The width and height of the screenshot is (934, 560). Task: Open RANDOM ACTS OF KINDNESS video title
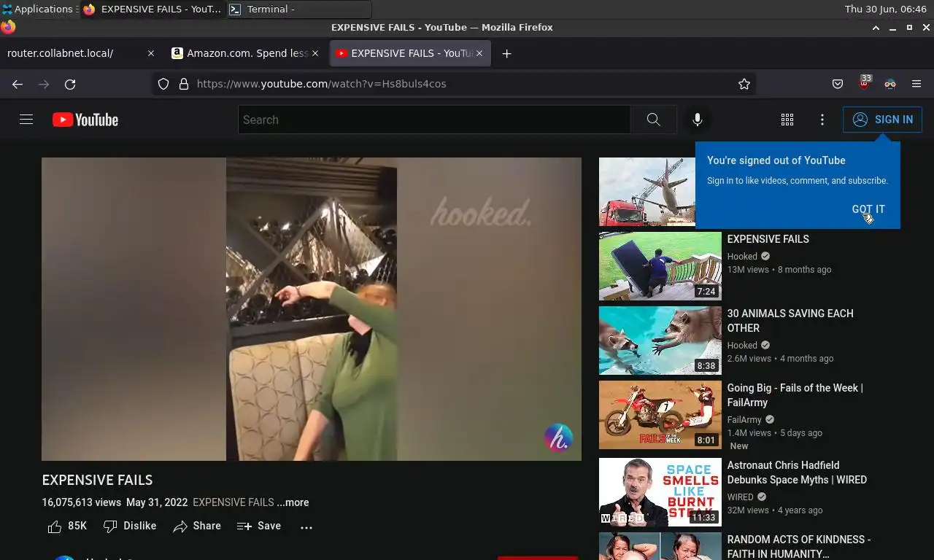click(799, 547)
